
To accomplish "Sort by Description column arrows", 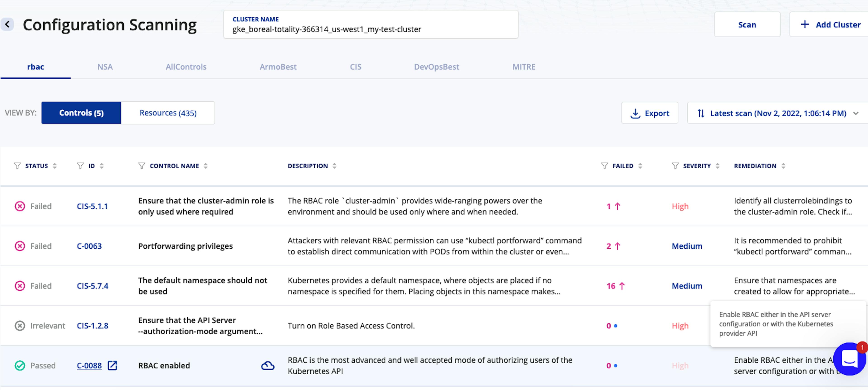I will 334,166.
